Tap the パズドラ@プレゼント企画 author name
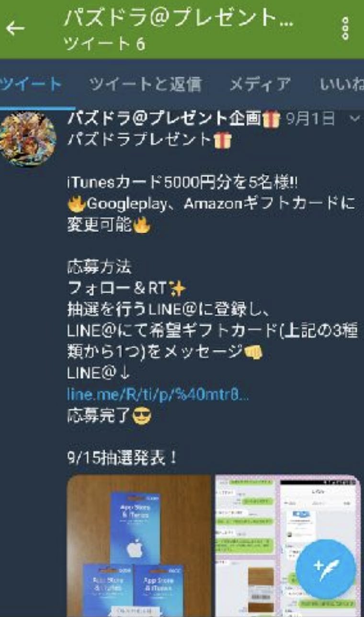The height and width of the screenshot is (617, 364). pyautogui.click(x=164, y=118)
